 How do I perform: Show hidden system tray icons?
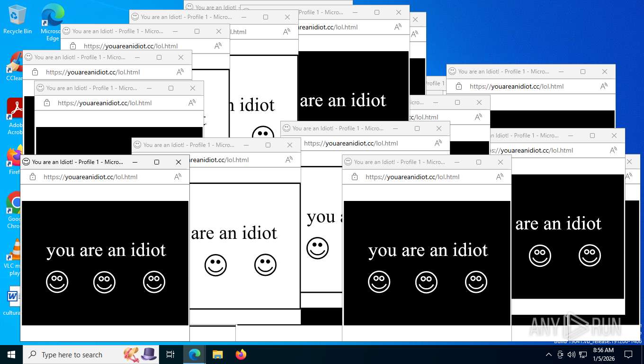pos(549,355)
